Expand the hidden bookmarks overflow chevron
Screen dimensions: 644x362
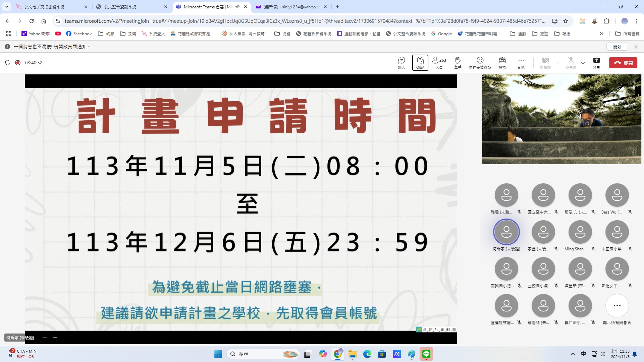(602, 34)
